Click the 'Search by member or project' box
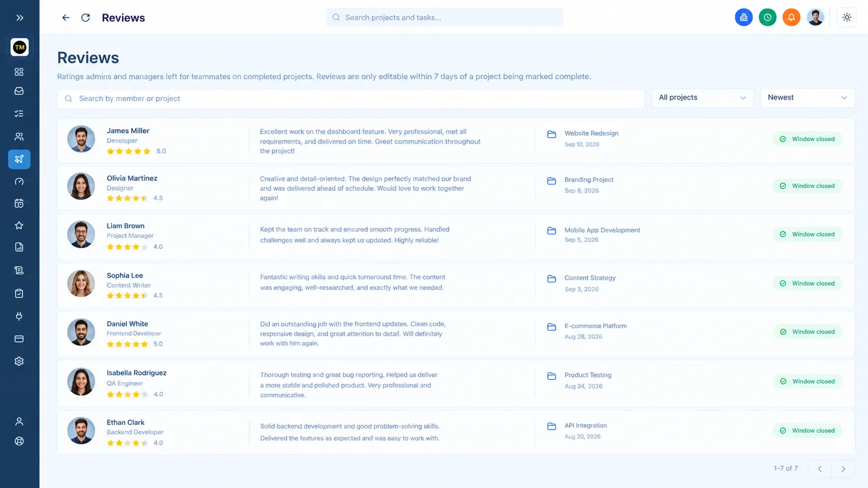868x488 pixels. click(x=351, y=99)
